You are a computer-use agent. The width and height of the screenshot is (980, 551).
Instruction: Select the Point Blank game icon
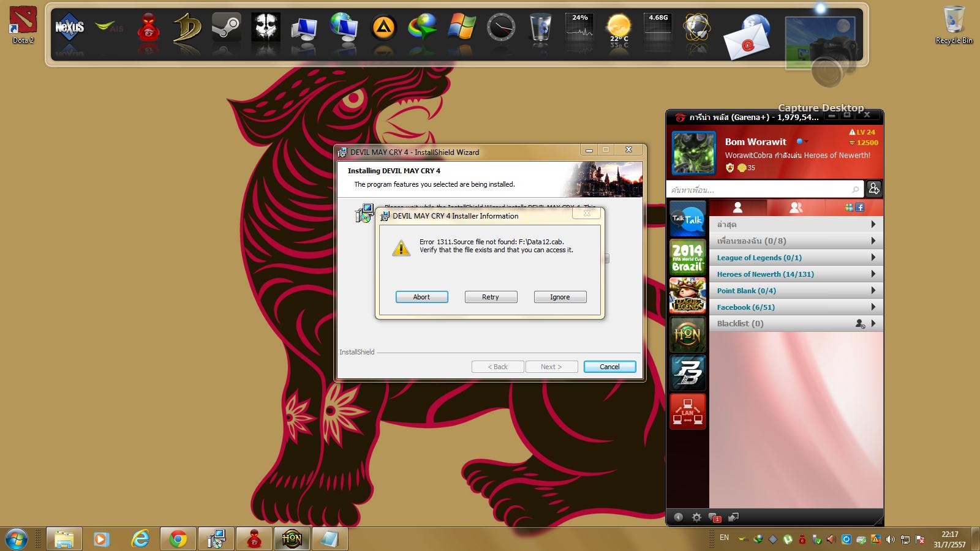[x=687, y=372]
